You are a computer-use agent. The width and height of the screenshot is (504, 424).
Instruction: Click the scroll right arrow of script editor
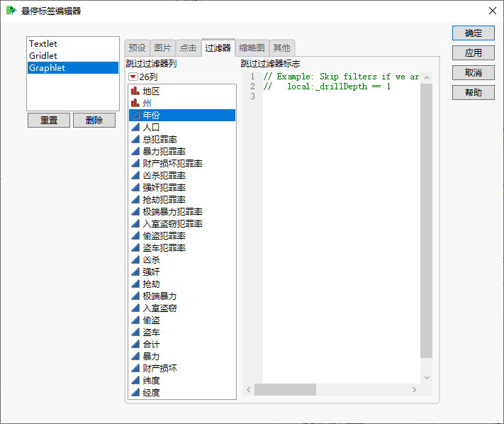pyautogui.click(x=414, y=389)
